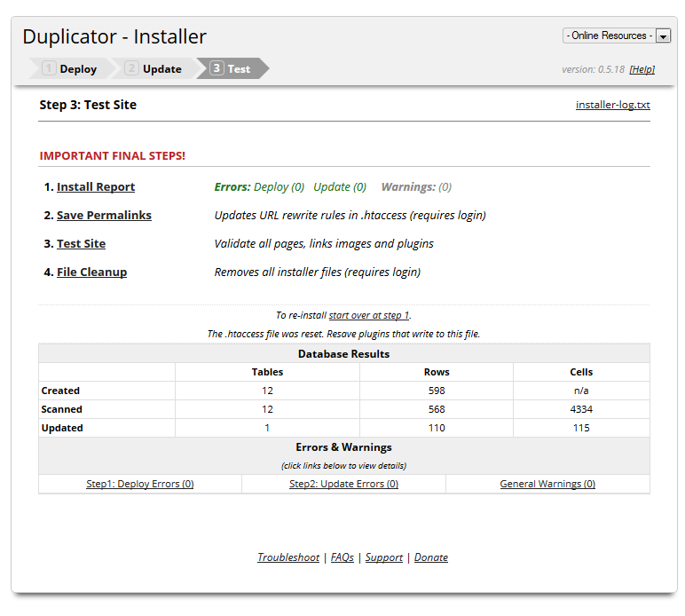The width and height of the screenshot is (685, 616).
Task: Click the Save Permalinks link
Action: (104, 216)
